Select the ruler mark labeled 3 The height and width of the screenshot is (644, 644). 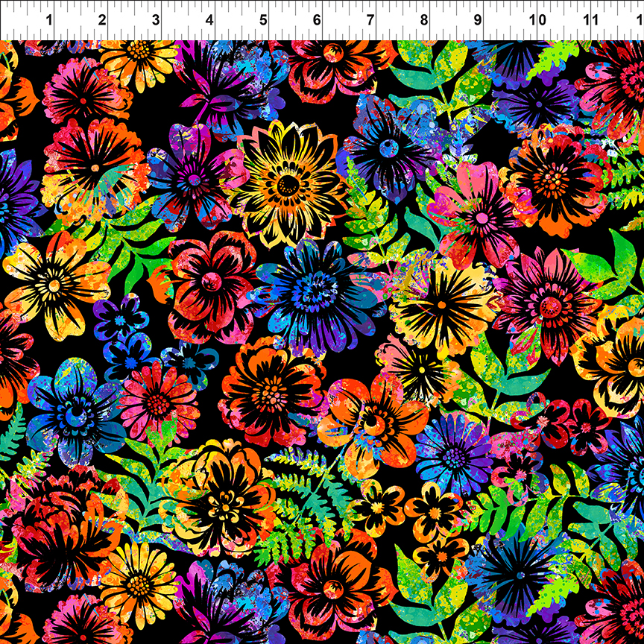click(x=156, y=21)
